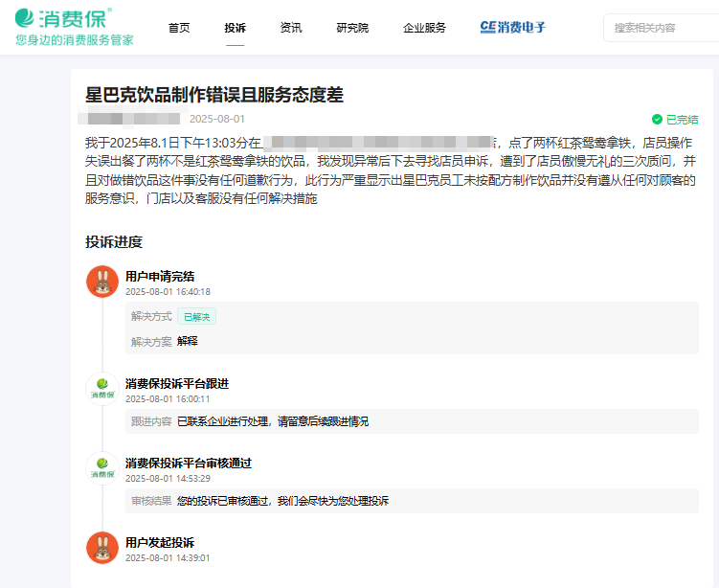Image resolution: width=719 pixels, height=588 pixels.
Task: Click the 用户申请完结 timeline title
Action: click(160, 276)
